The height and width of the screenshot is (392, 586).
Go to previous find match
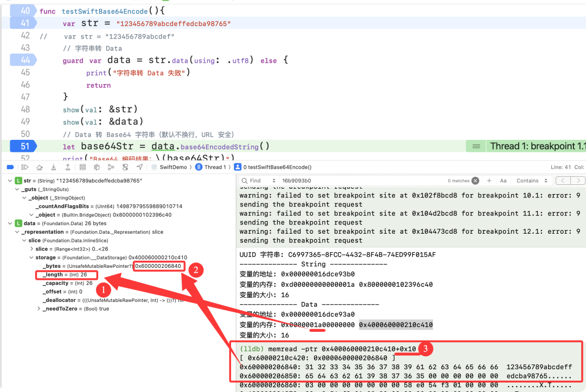pyautogui.click(x=563, y=181)
